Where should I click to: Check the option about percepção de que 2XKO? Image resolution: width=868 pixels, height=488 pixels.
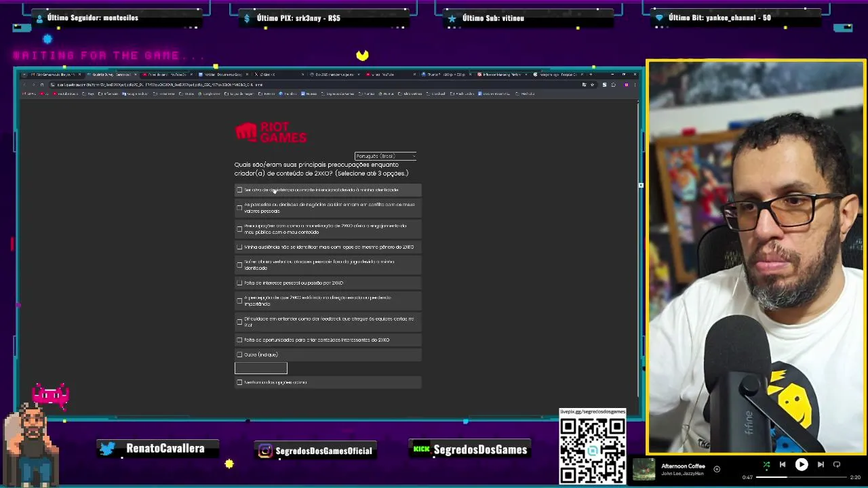(x=239, y=300)
